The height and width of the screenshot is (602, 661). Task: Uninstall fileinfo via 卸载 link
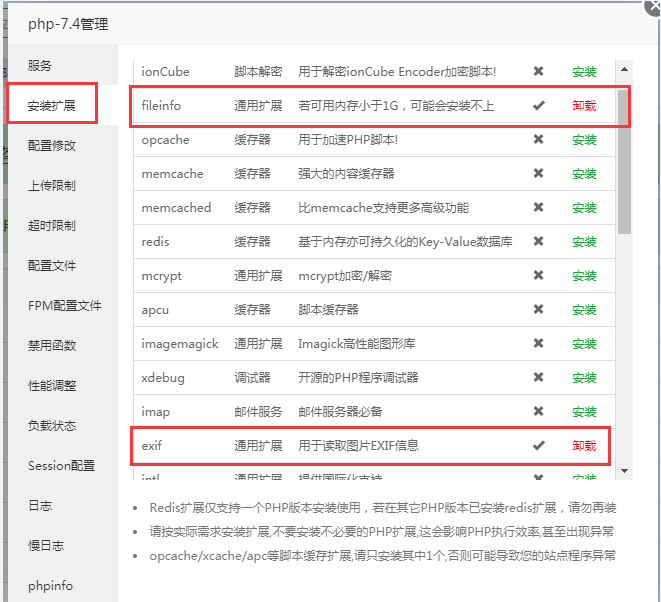tap(584, 106)
